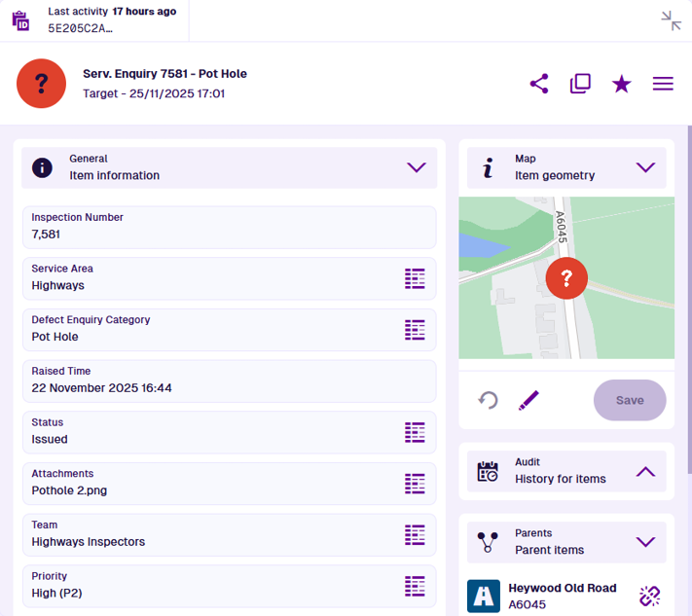The width and height of the screenshot is (692, 616).
Task: Collapse the Map Item geometry section
Action: tap(645, 167)
